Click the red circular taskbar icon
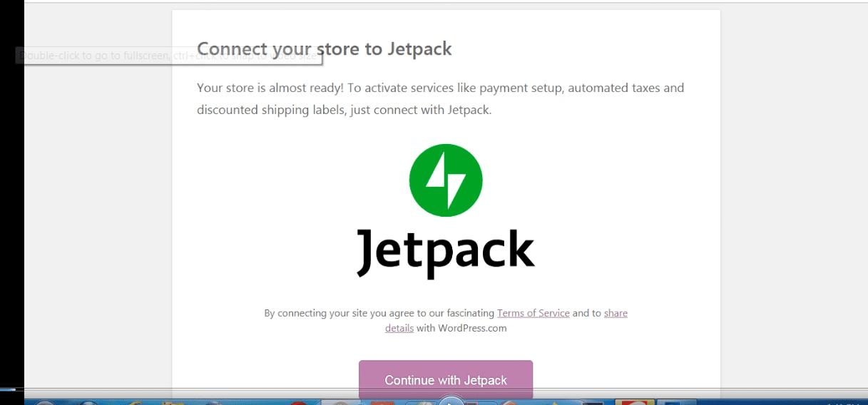 point(298,402)
